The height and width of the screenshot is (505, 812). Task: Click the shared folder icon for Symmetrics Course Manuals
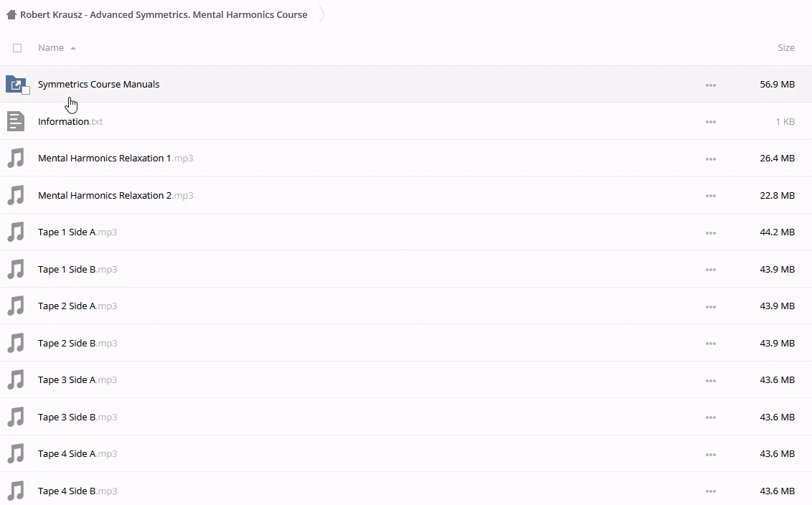pos(15,84)
